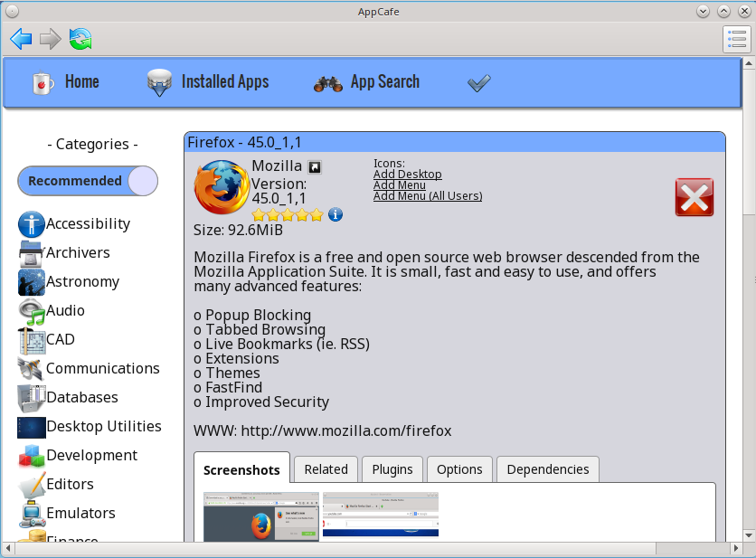Click the blue info icon next to stars

tap(335, 214)
